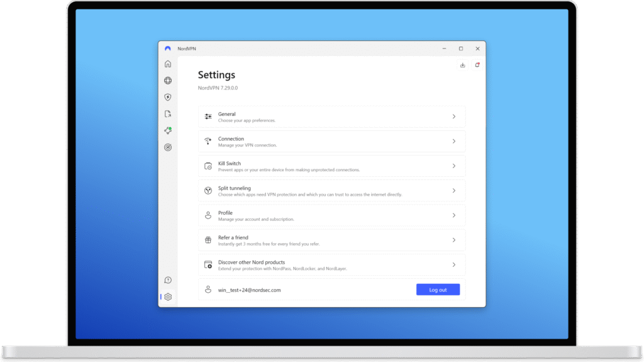Open Dark Web Monitor target icon

point(168,147)
